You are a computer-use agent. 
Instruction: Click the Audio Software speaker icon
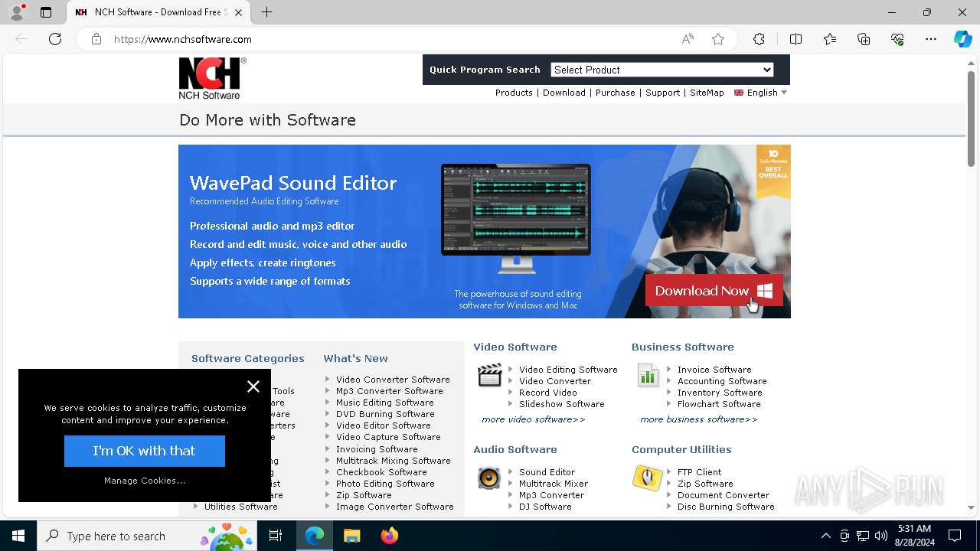click(489, 478)
